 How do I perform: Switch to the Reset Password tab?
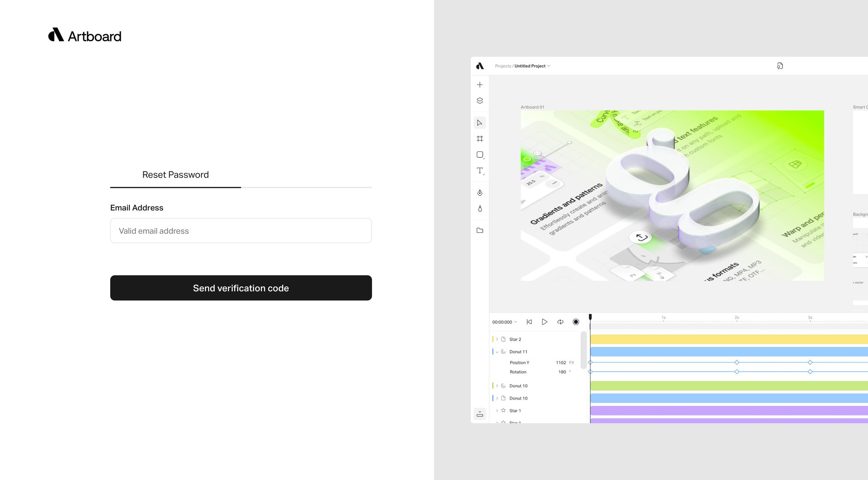tap(175, 175)
